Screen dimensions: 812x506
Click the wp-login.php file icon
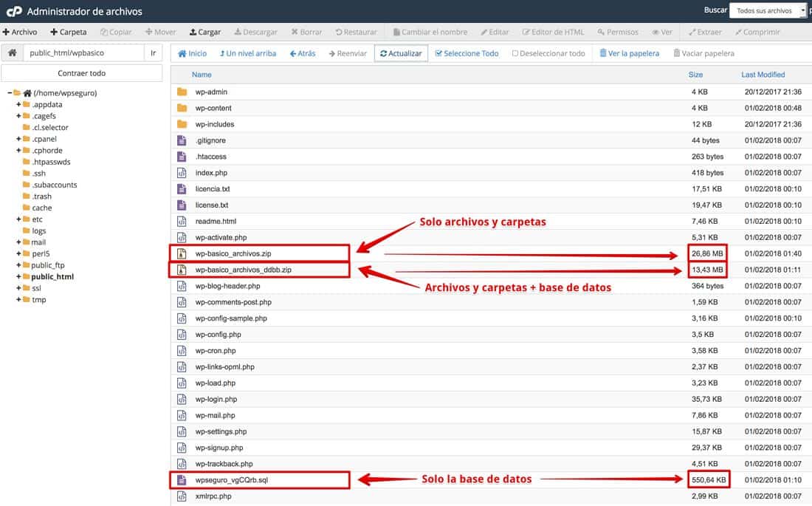(182, 399)
